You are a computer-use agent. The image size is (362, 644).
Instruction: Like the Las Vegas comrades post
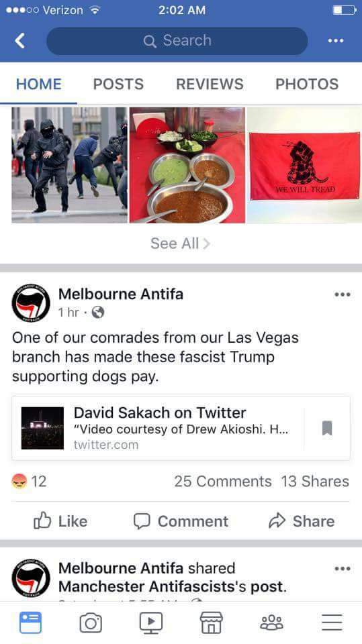[x=60, y=521]
